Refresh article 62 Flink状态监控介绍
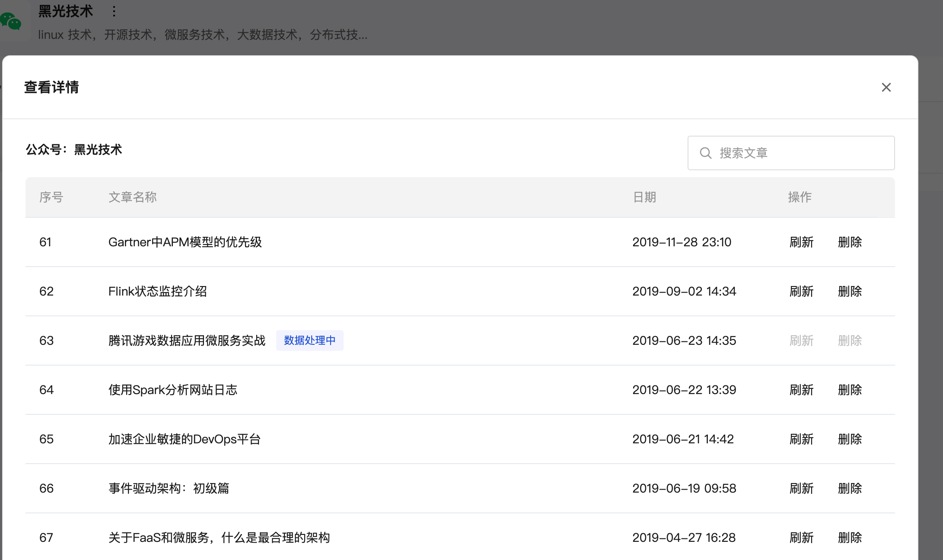 click(x=801, y=291)
